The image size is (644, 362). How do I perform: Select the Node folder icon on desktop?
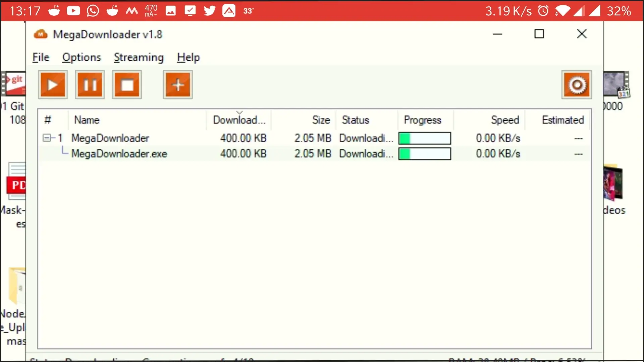(x=17, y=286)
